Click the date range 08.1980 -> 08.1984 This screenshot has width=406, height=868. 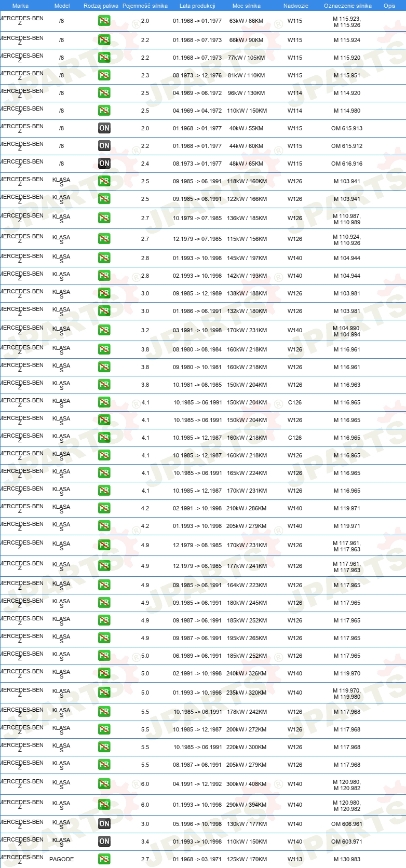click(197, 349)
